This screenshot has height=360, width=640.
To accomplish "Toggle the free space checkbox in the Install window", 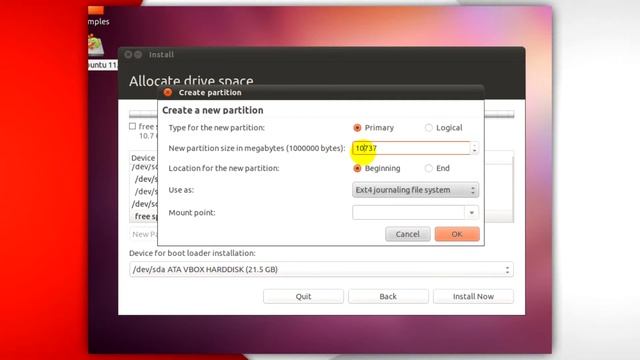I will tap(133, 126).
